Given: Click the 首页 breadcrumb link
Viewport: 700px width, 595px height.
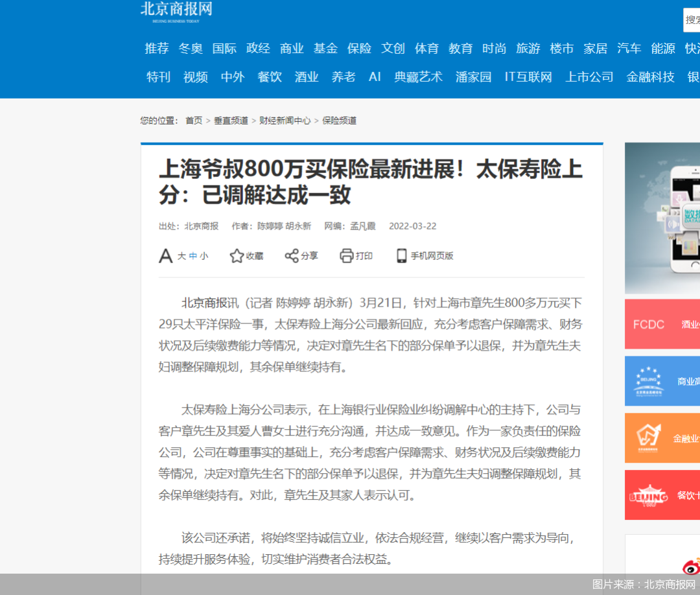Looking at the screenshot, I should (193, 121).
